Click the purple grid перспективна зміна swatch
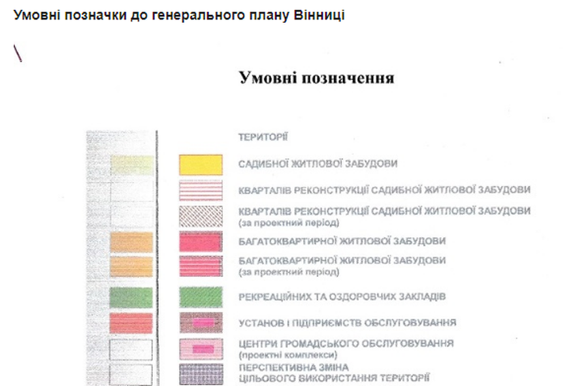Viewport: 588px width, 386px height. pos(201,374)
